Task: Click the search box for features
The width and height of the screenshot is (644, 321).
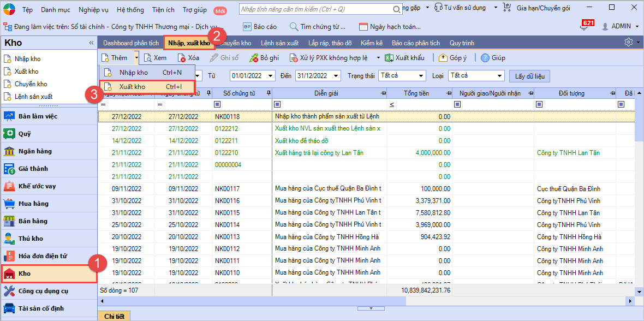Action: (317, 9)
